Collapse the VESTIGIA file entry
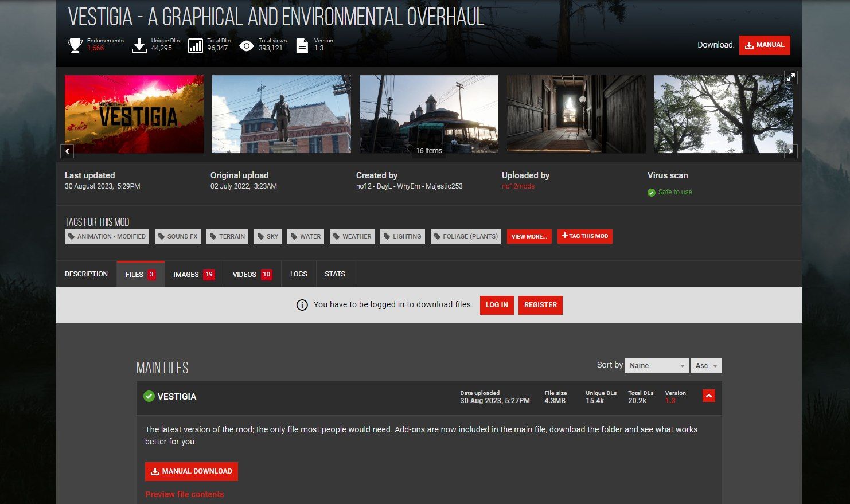850x504 pixels. [x=709, y=396]
